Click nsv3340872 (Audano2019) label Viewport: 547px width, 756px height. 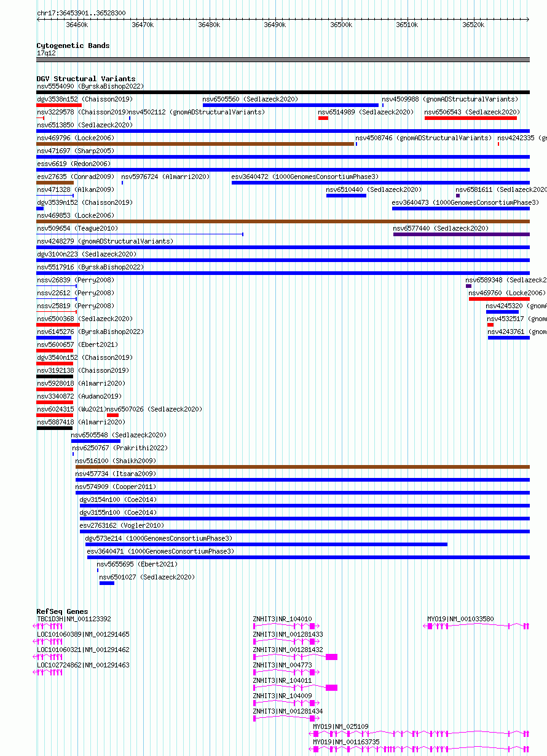(x=79, y=396)
